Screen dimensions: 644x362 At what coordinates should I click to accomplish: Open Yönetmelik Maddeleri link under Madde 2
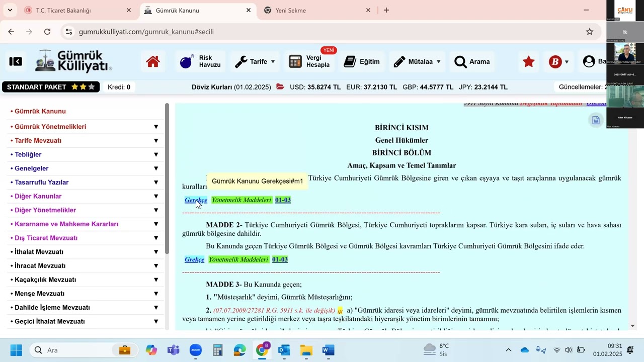(x=238, y=259)
